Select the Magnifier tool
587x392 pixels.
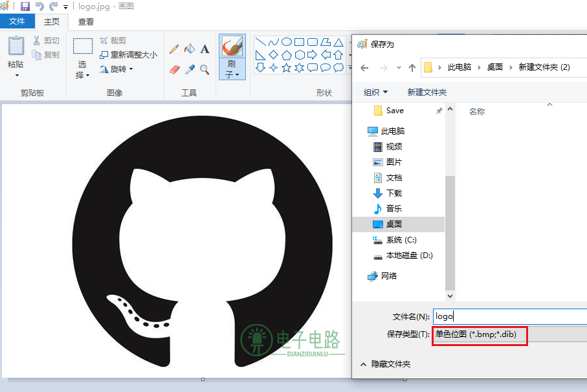(205, 69)
